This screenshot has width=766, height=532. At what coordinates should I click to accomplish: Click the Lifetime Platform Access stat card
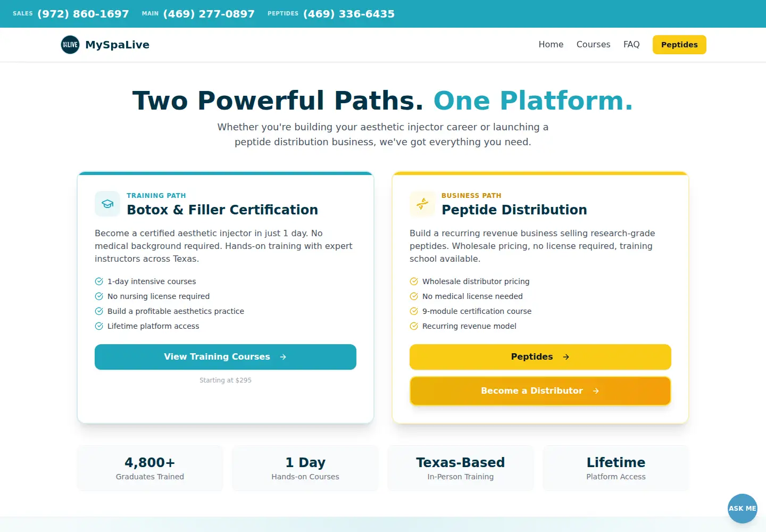(616, 468)
